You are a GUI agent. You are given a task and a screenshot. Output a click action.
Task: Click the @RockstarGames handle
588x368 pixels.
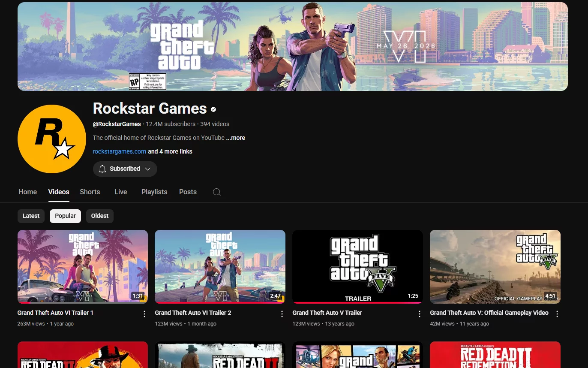(x=117, y=124)
